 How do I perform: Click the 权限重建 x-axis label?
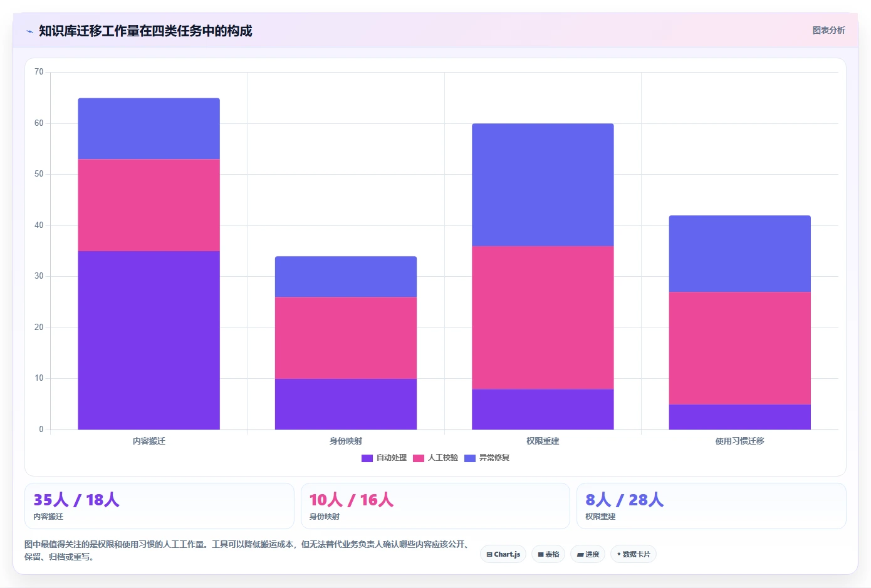pyautogui.click(x=543, y=441)
